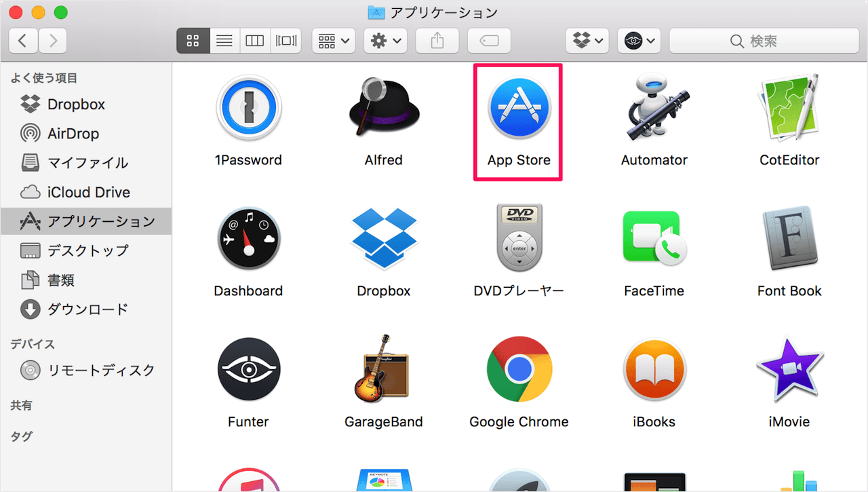Open デスクトップ in the sidebar
The width and height of the screenshot is (868, 492).
(x=85, y=250)
